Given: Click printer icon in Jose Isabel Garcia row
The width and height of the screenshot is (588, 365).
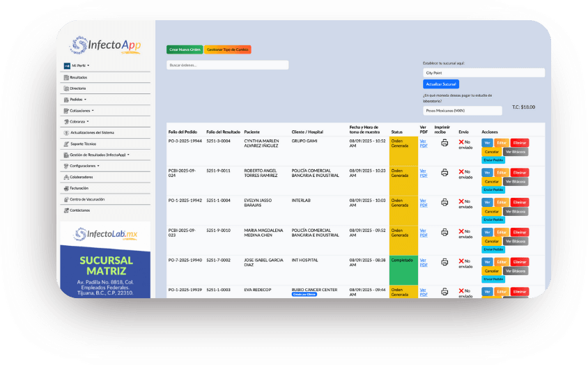Looking at the screenshot, I should pos(444,263).
